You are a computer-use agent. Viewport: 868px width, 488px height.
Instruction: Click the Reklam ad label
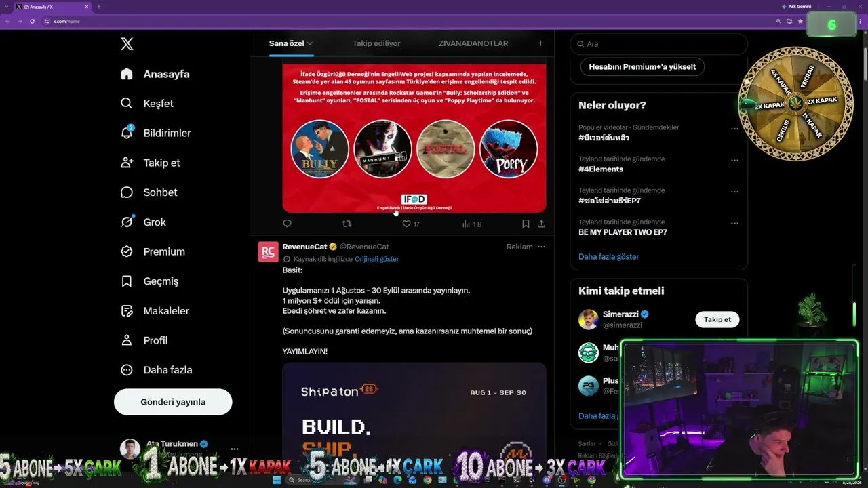click(x=519, y=247)
